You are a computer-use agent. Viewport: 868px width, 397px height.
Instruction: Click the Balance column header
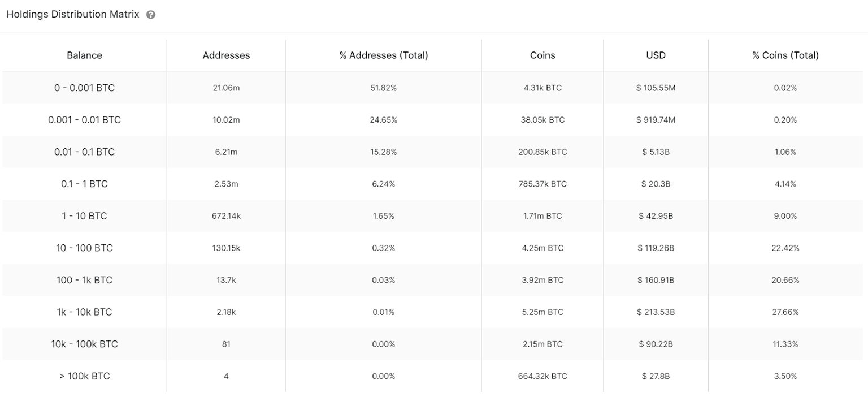coord(84,55)
